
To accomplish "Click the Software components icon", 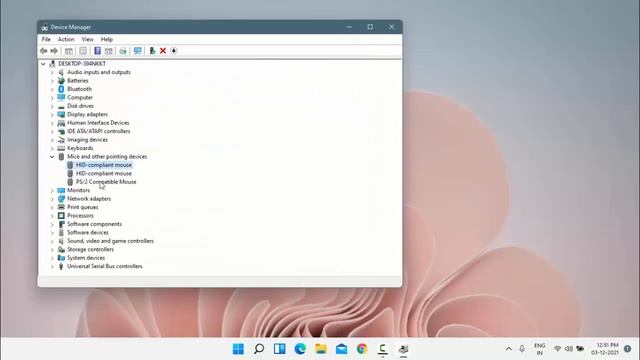I will (61, 224).
